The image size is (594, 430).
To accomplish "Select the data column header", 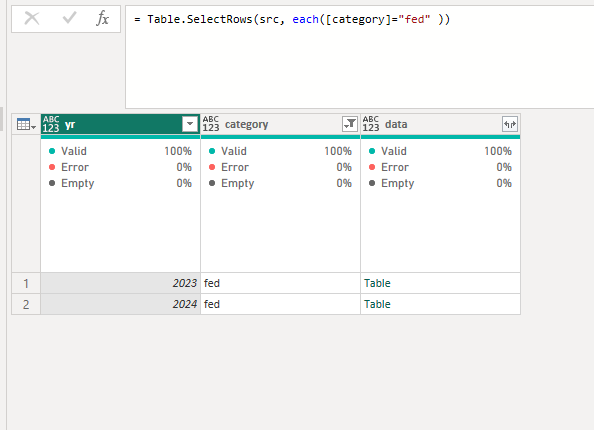I will coord(440,124).
